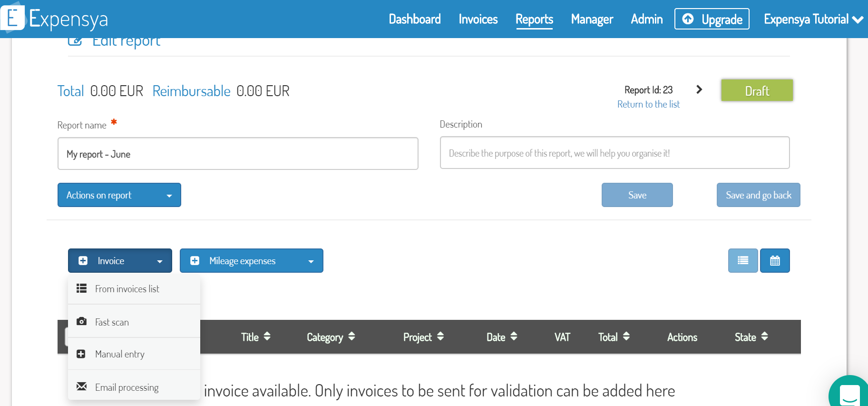Choose Fast scan option
Image resolution: width=868 pixels, height=406 pixels.
pos(134,322)
